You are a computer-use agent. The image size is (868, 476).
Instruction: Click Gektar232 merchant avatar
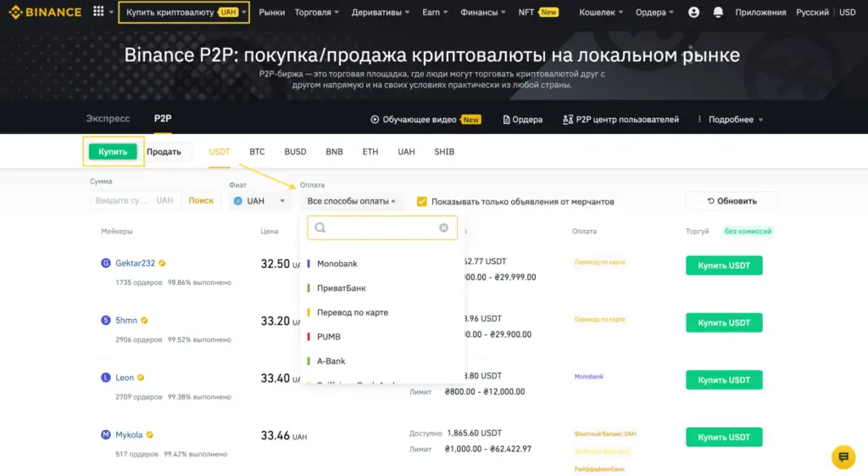(x=106, y=263)
